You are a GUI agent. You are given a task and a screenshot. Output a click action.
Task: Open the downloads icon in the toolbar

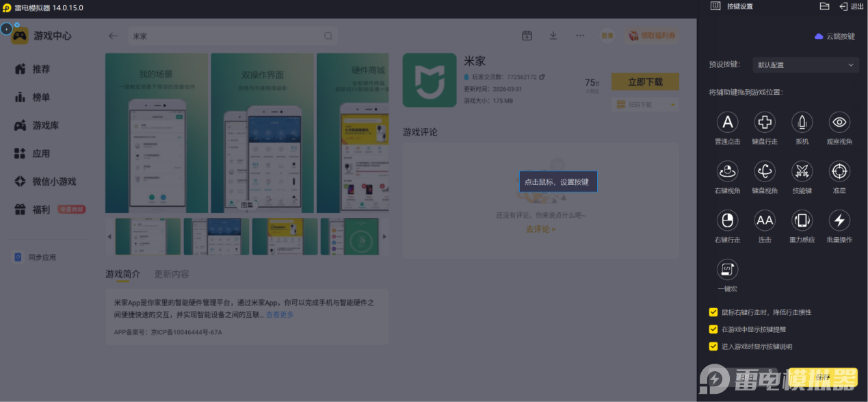[553, 36]
